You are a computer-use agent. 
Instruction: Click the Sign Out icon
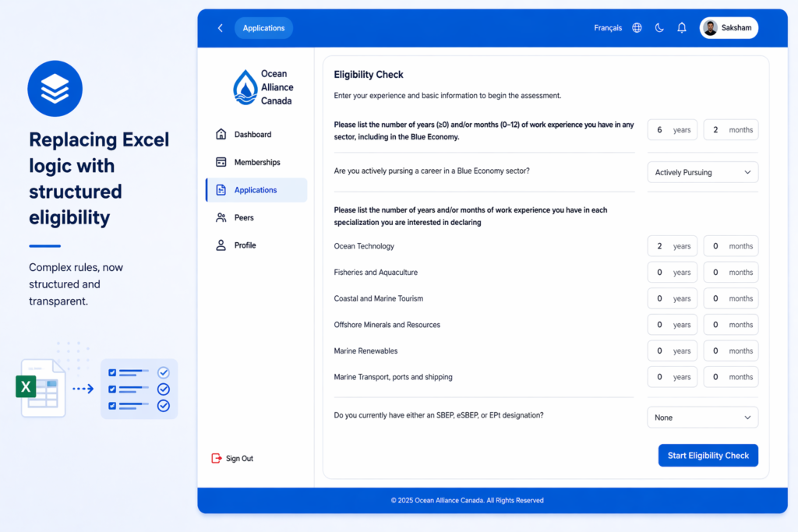tap(217, 458)
